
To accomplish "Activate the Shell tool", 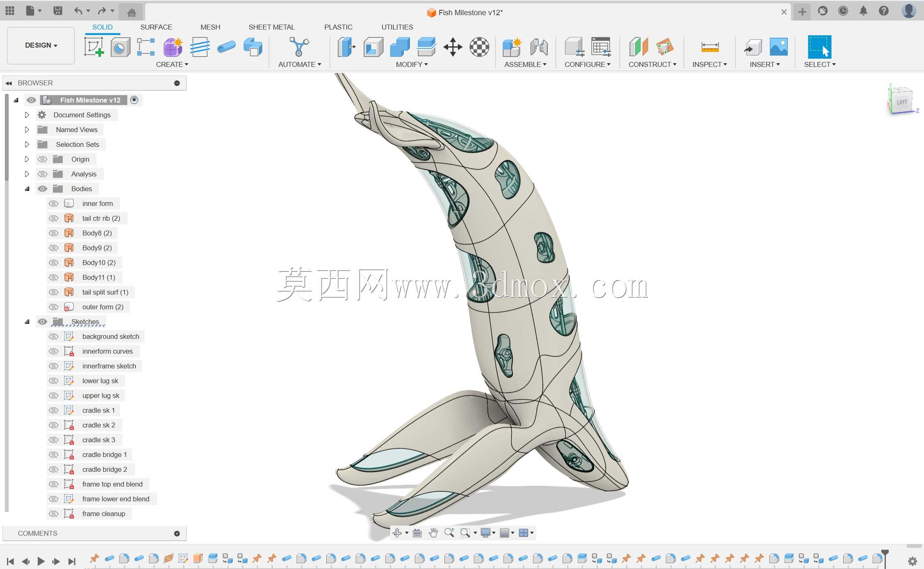I will [373, 47].
